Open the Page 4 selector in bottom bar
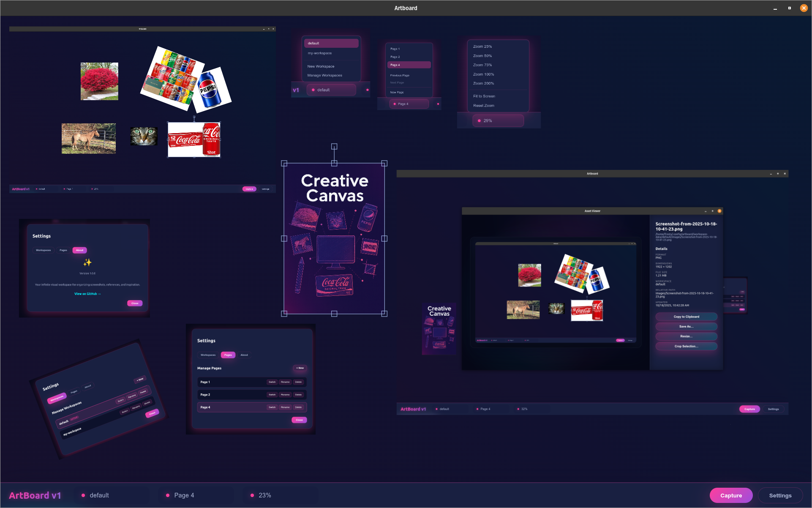The width and height of the screenshot is (812, 508). pos(196,495)
